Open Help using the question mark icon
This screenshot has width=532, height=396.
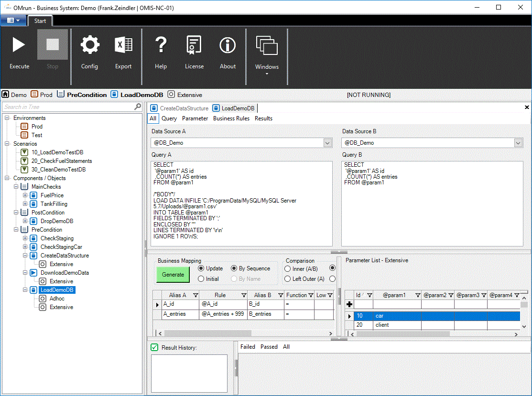tap(161, 44)
